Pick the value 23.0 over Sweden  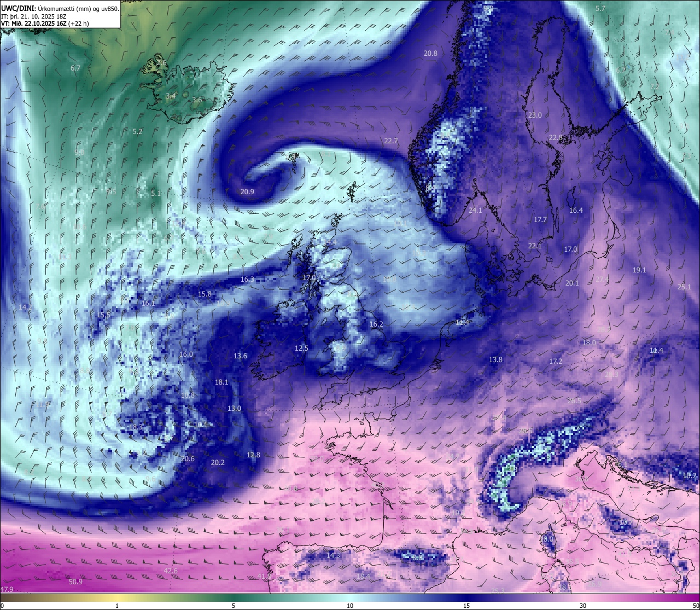point(534,115)
